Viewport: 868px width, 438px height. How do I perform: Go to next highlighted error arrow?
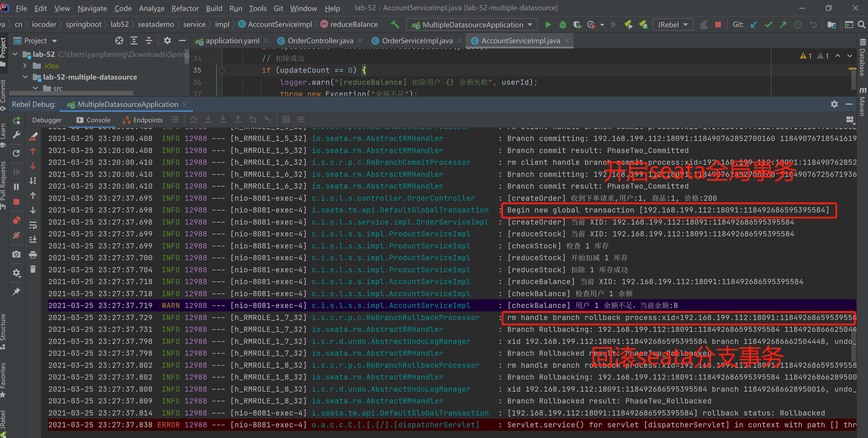click(850, 56)
